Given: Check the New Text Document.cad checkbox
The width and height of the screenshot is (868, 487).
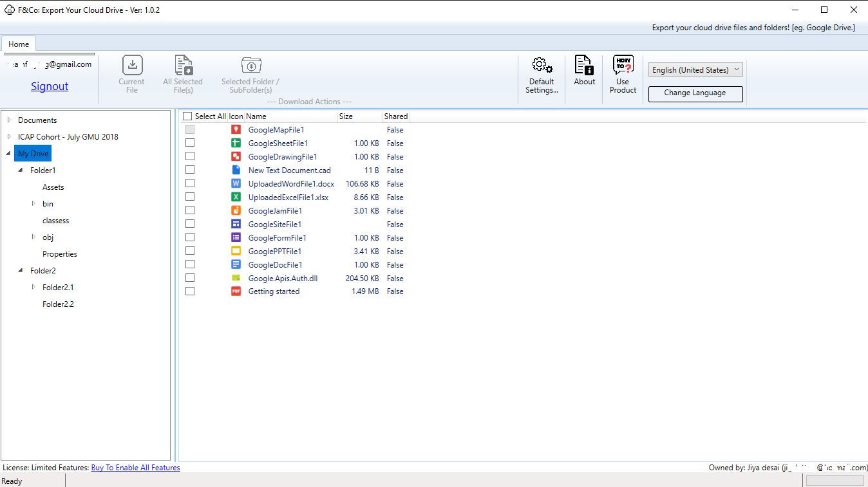Looking at the screenshot, I should click(190, 170).
